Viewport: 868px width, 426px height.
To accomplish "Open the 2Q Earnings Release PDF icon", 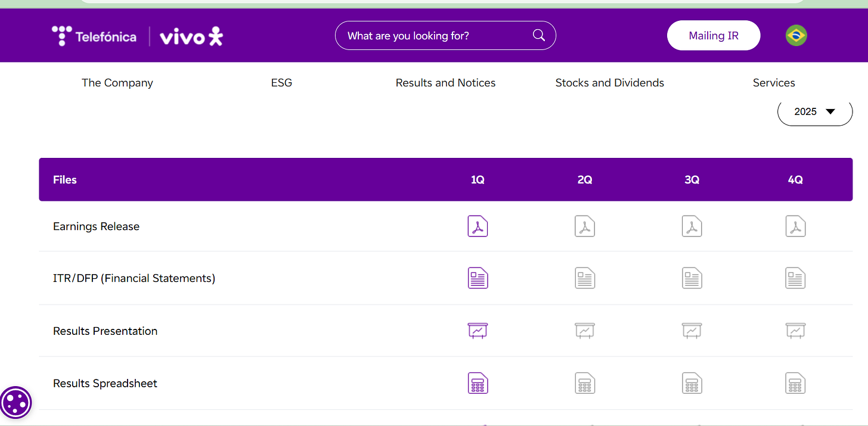I will [585, 226].
